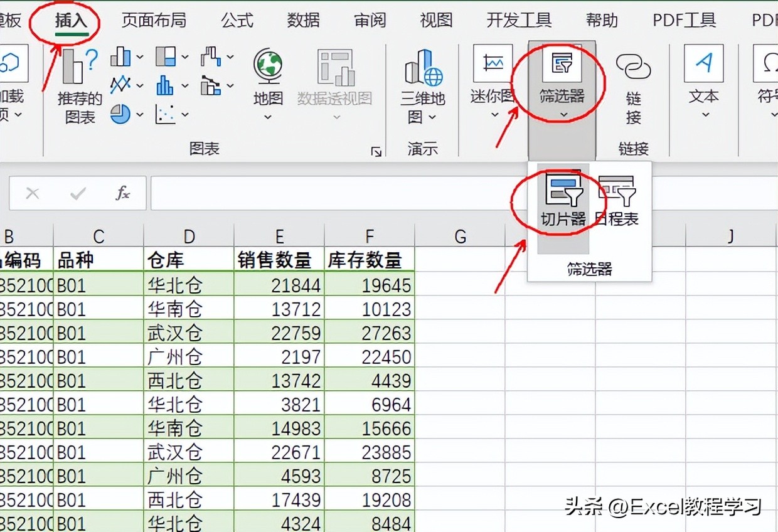
Task: Select cell with value 27263
Action: (370, 332)
